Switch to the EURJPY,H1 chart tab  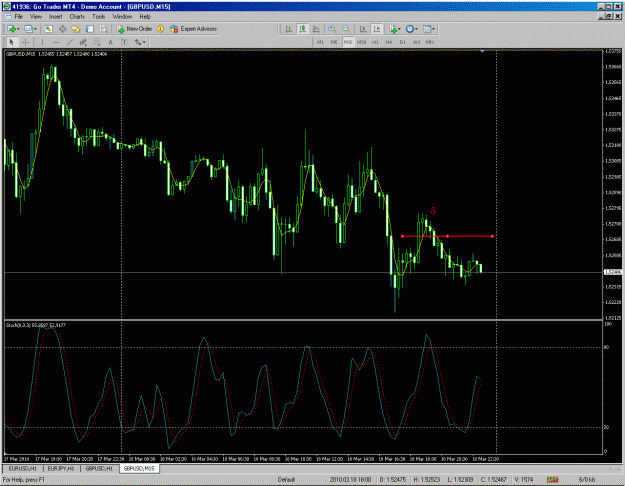click(61, 468)
